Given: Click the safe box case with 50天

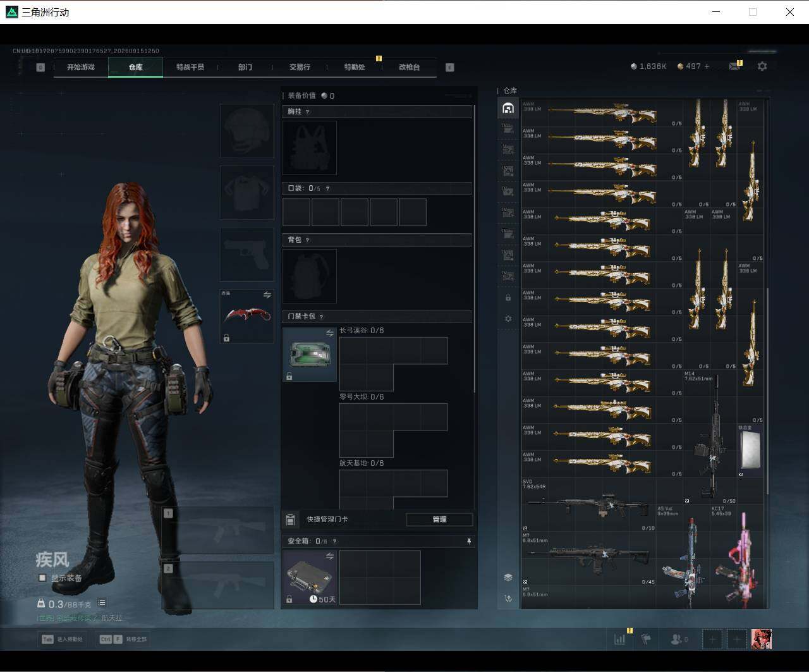Looking at the screenshot, I should pyautogui.click(x=310, y=578).
